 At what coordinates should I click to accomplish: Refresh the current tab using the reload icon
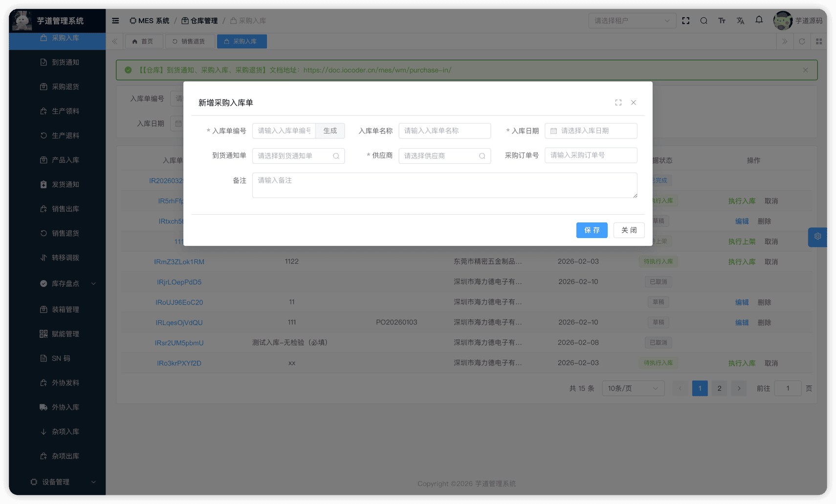(802, 41)
